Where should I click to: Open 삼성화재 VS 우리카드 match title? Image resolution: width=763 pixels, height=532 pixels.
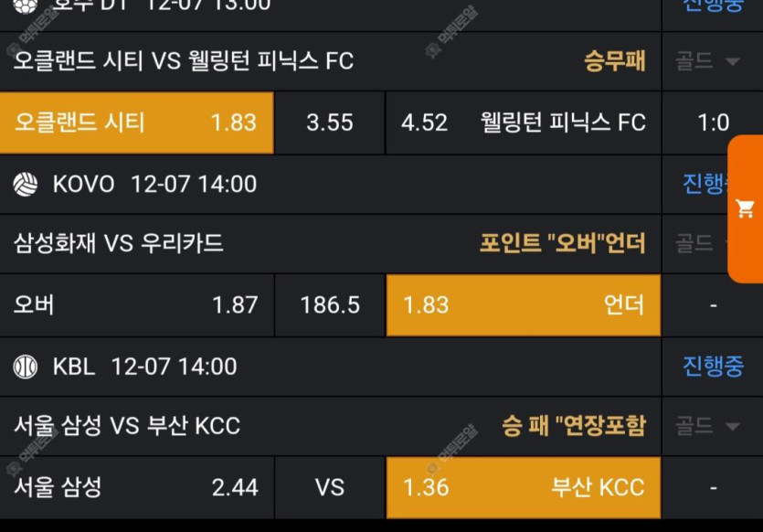coord(119,243)
